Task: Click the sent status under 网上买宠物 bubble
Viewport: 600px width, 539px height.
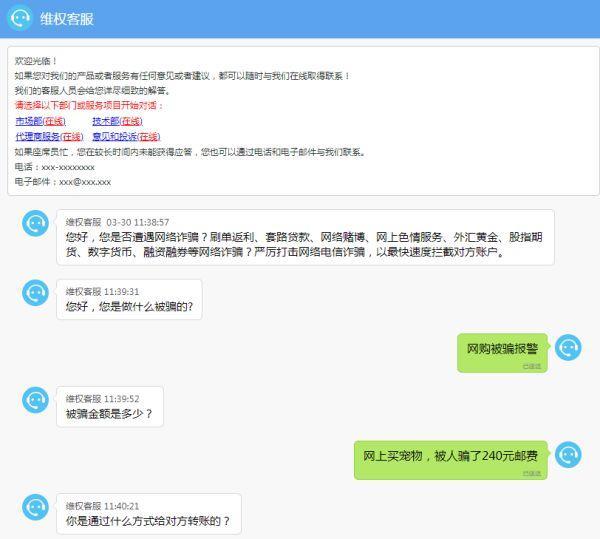Action: (532, 474)
